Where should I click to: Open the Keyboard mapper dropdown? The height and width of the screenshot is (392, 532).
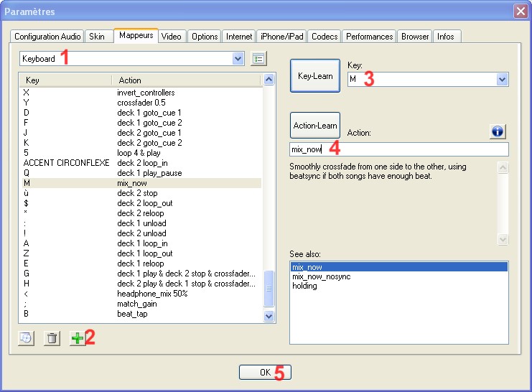click(x=238, y=59)
